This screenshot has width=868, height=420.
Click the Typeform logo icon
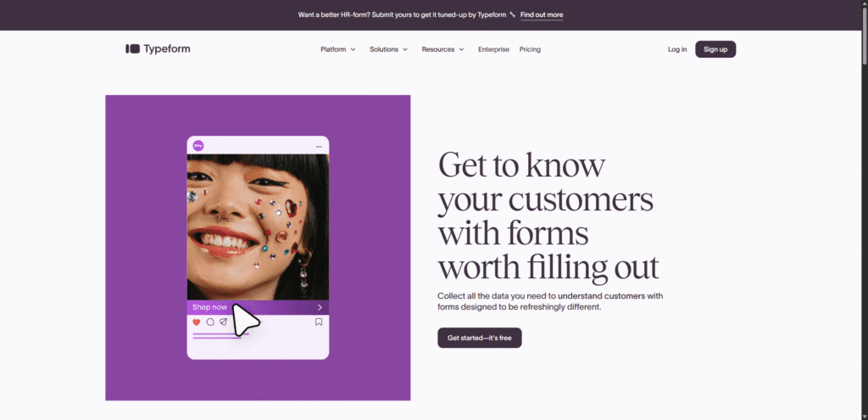click(132, 49)
